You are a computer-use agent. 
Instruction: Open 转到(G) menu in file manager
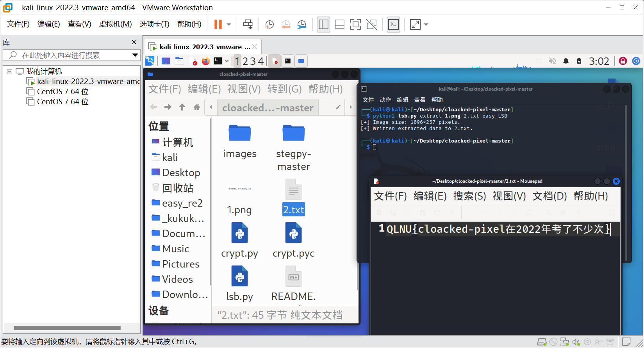284,89
